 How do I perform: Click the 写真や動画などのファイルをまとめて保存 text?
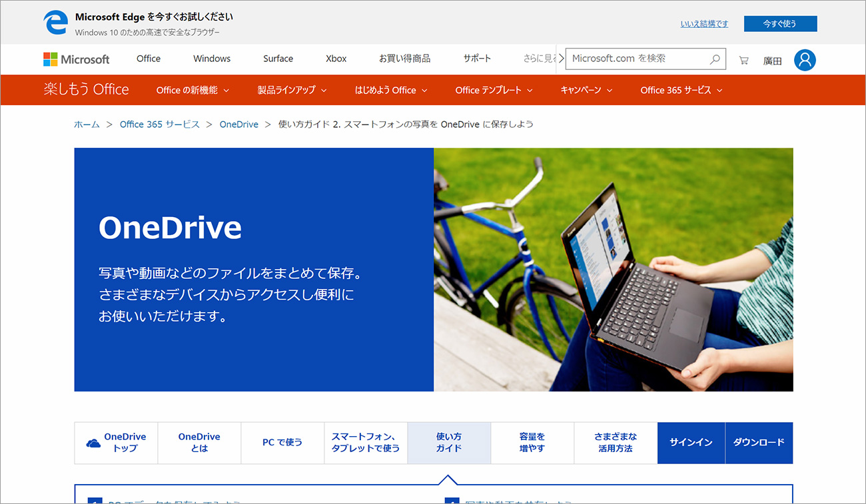pyautogui.click(x=230, y=274)
